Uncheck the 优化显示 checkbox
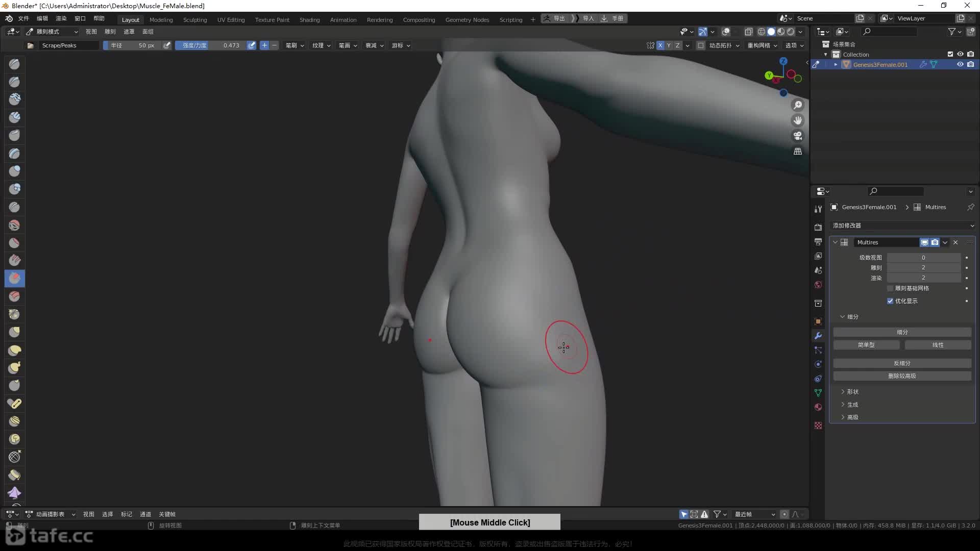The height and width of the screenshot is (551, 980). (890, 301)
